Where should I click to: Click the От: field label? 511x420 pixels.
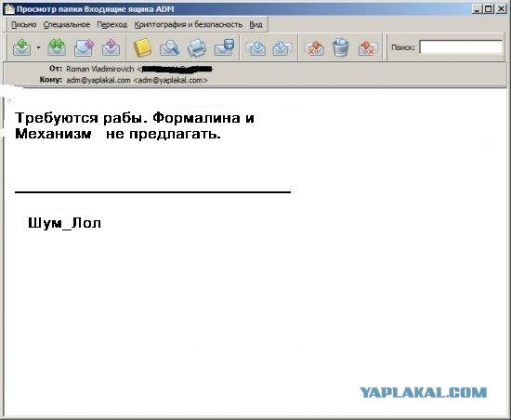pos(56,69)
